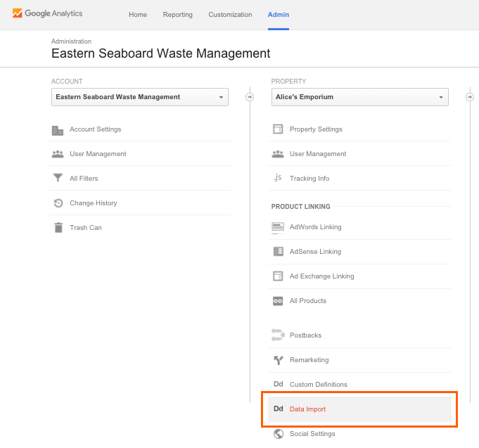Open Trash Can

[x=86, y=227]
